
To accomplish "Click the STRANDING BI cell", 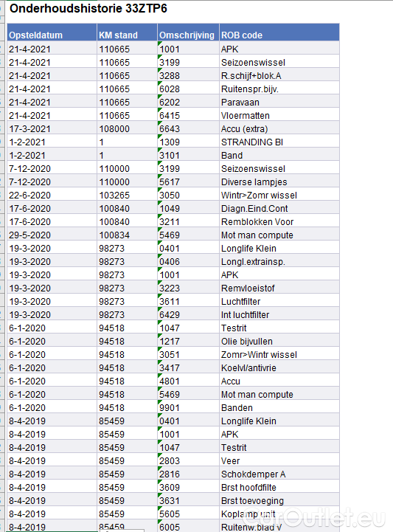I will tap(279, 142).
